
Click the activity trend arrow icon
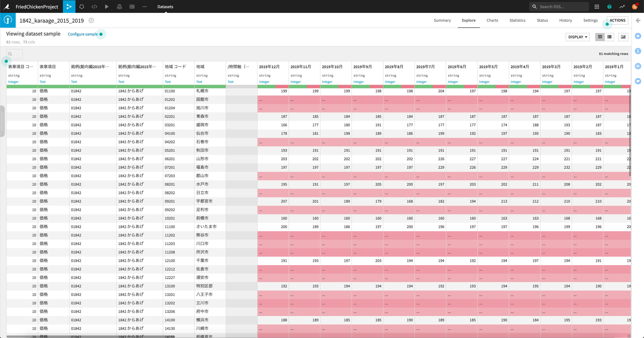coord(622,6)
